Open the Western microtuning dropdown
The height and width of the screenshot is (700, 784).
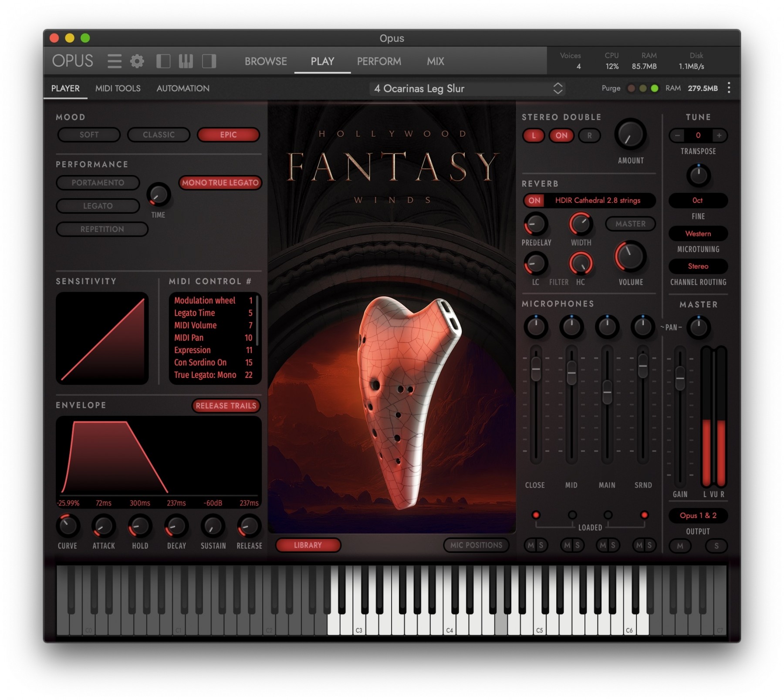698,234
